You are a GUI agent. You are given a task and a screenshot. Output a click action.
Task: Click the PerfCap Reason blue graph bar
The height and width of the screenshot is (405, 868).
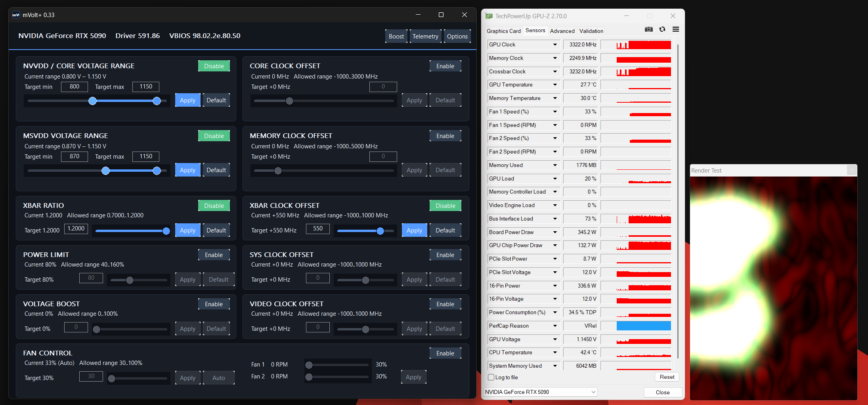click(644, 326)
